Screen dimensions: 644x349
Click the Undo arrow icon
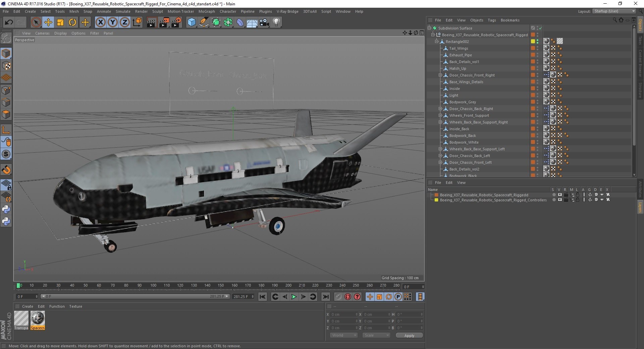[x=9, y=22]
